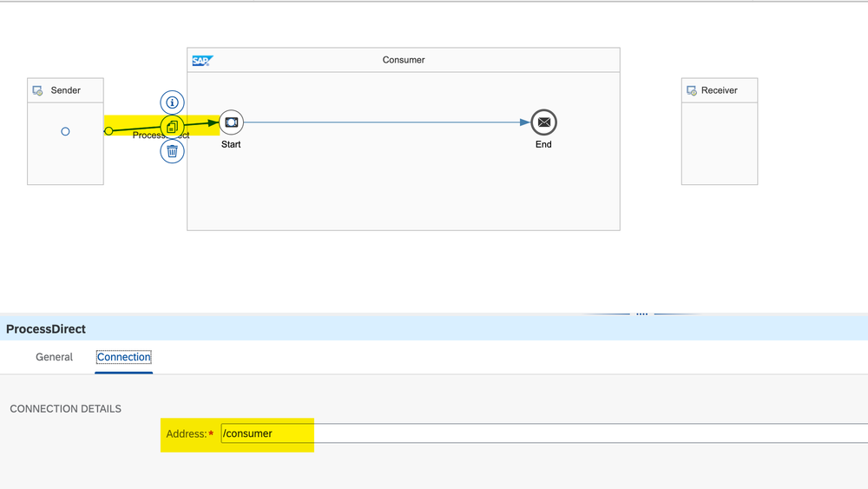
Task: Click the Receiver participant icon
Action: pyautogui.click(x=692, y=90)
